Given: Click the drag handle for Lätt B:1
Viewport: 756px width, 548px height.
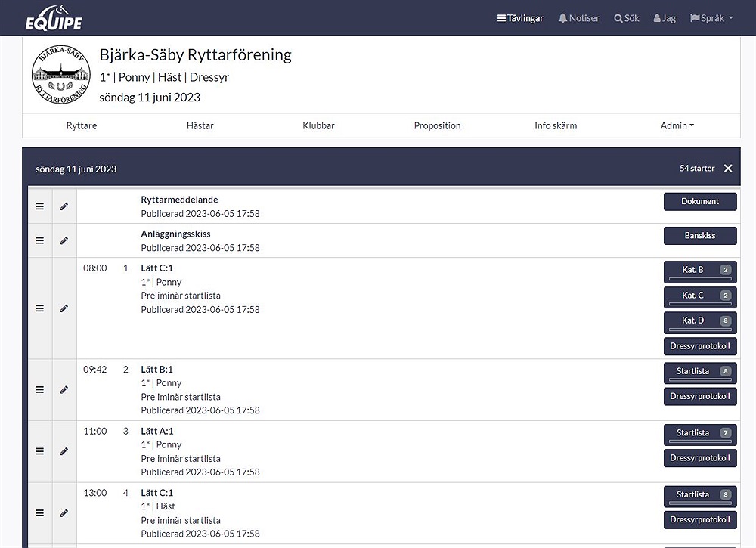Looking at the screenshot, I should [40, 390].
